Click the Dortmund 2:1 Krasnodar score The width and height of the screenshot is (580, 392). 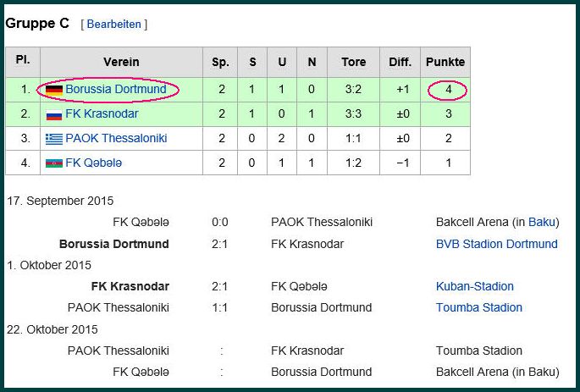click(x=219, y=244)
